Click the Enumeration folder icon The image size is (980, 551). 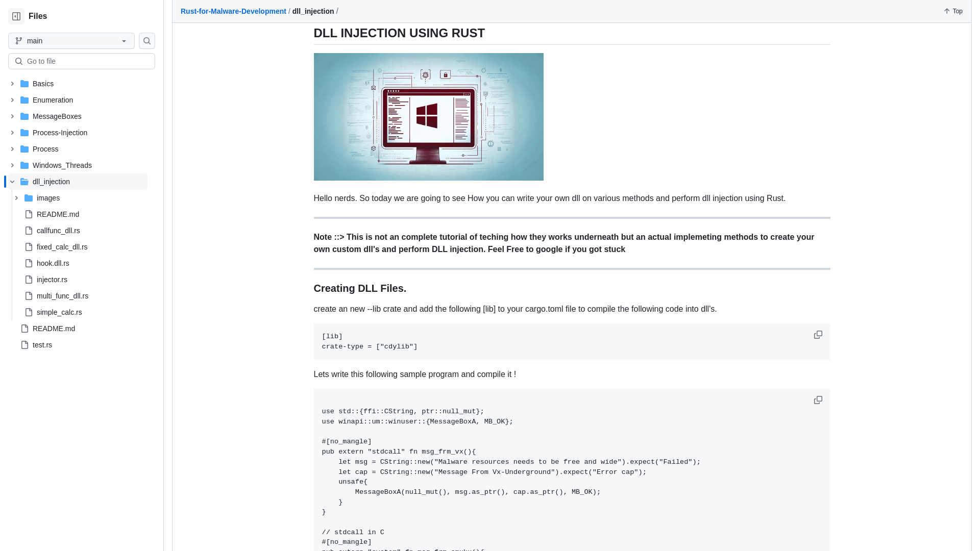pos(24,100)
